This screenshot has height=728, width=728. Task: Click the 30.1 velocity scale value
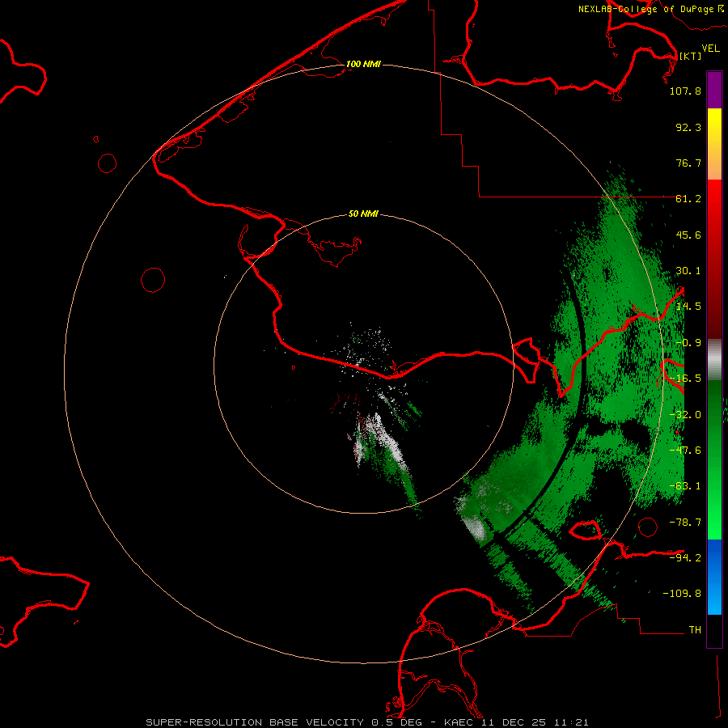coord(688,271)
